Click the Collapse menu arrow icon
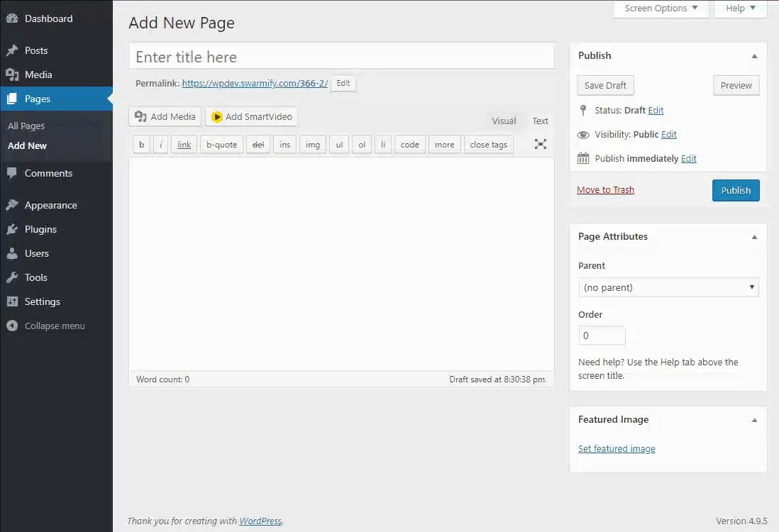This screenshot has width=779, height=532. tap(13, 326)
